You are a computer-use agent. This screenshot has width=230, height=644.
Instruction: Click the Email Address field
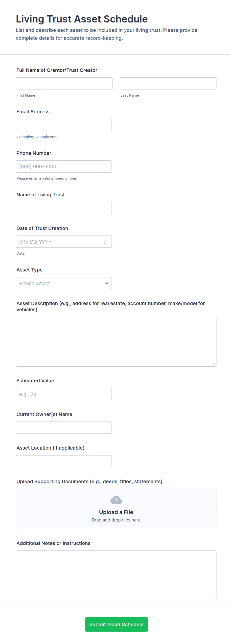pos(64,125)
